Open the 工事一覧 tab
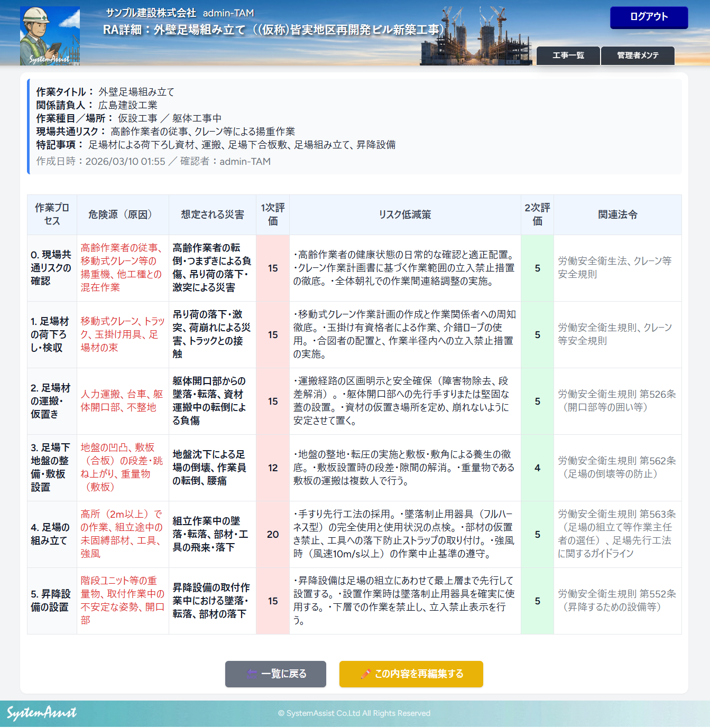This screenshot has width=710, height=728. pyautogui.click(x=568, y=55)
